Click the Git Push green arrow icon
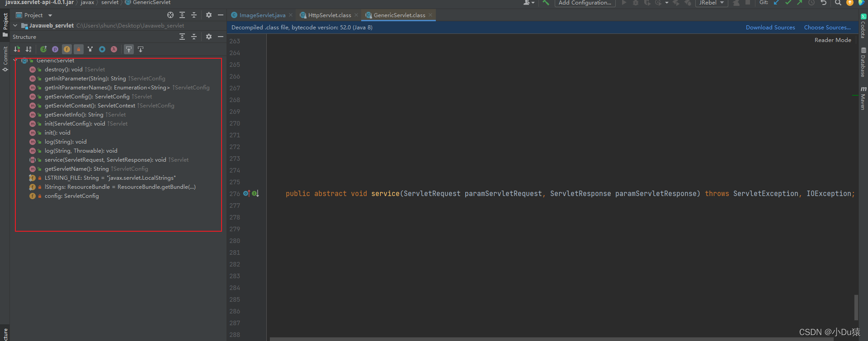Screen dimensions: 868x341 800,3
